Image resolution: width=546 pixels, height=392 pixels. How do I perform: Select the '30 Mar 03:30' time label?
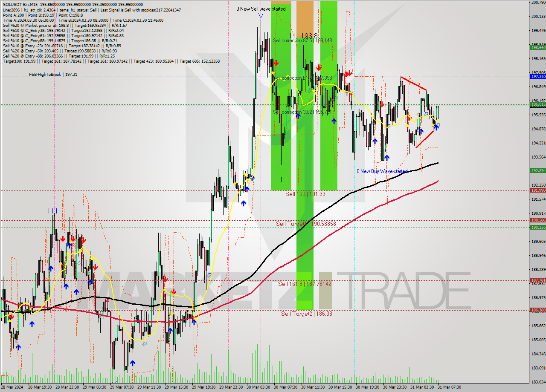pos(258,388)
